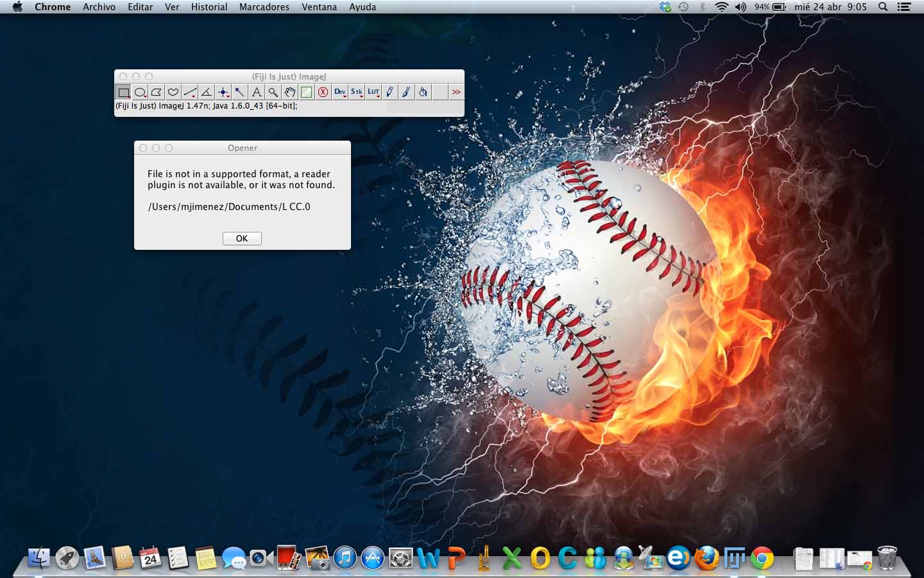Select the Flood Fill bucket tool
This screenshot has height=578, width=924.
[423, 92]
